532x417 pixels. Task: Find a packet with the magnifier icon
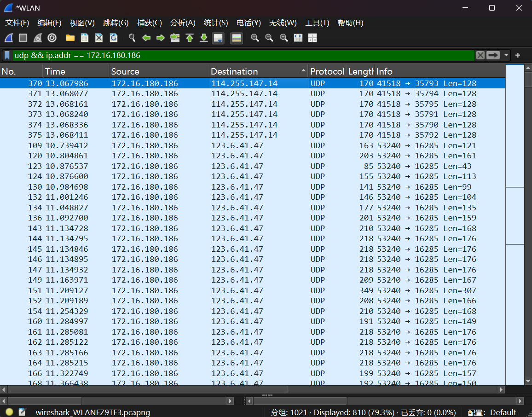pos(132,38)
